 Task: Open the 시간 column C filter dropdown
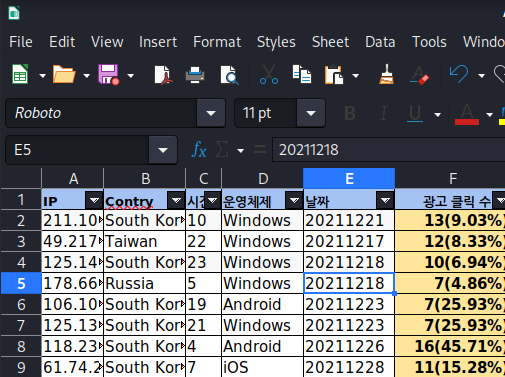tap(212, 200)
